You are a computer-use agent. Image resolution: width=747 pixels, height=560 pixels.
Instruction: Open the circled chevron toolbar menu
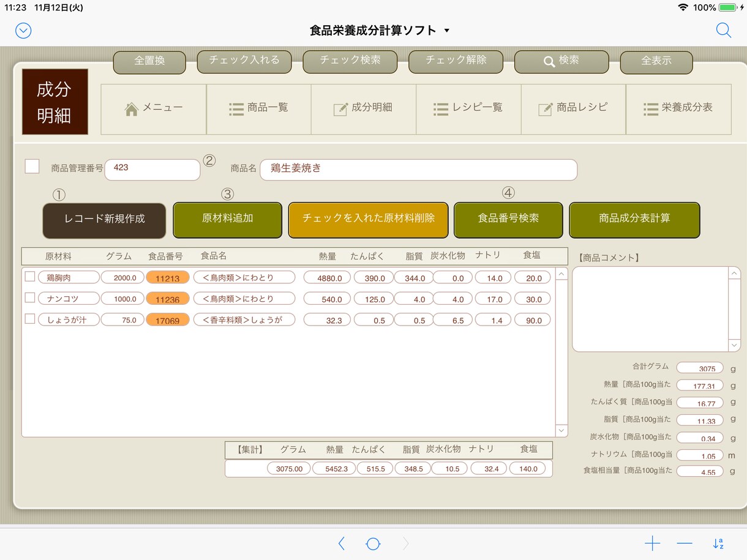pos(23,31)
